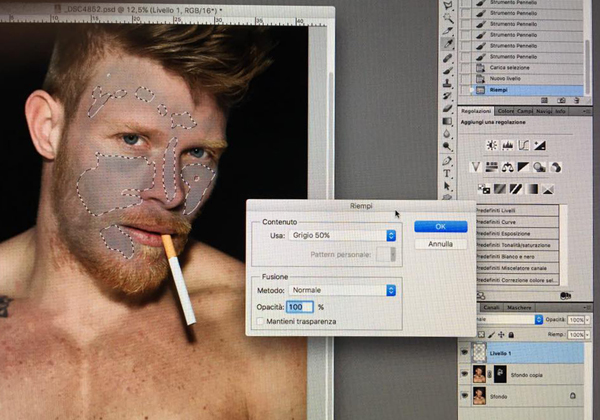This screenshot has width=600, height=420.
Task: Select the Gradient tool
Action: coord(447,121)
